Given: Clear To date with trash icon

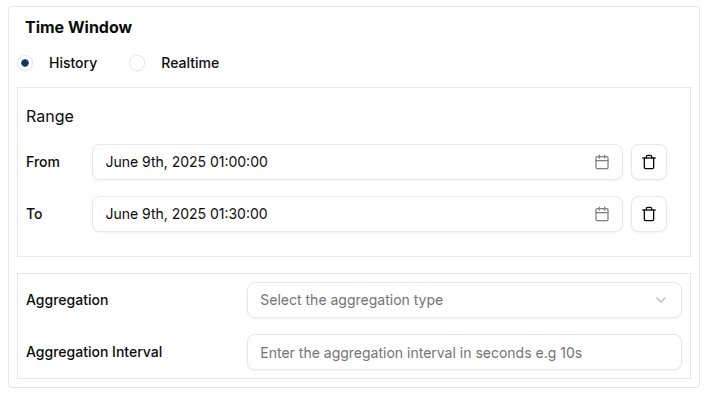Looking at the screenshot, I should (x=649, y=214).
